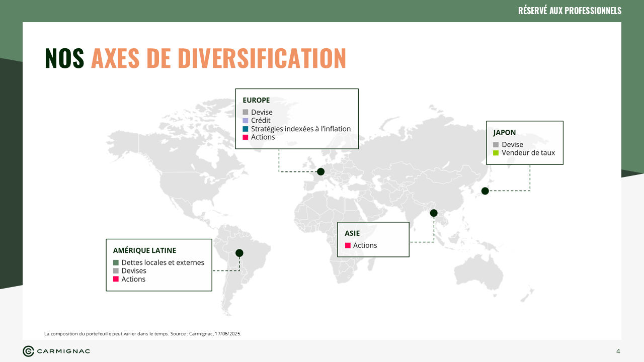
Task: Click the green swatch beside Dettes locales
Action: pos(116,262)
